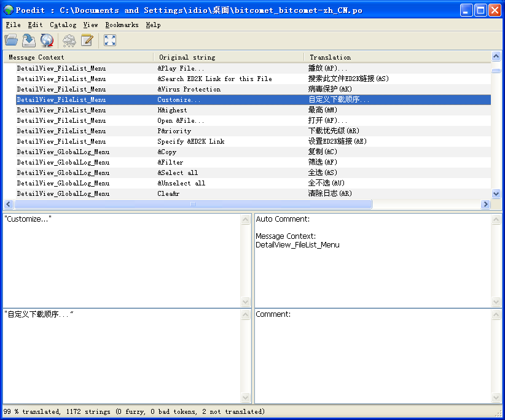Switch to fullscreen view mode
This screenshot has height=420, width=505.
109,40
